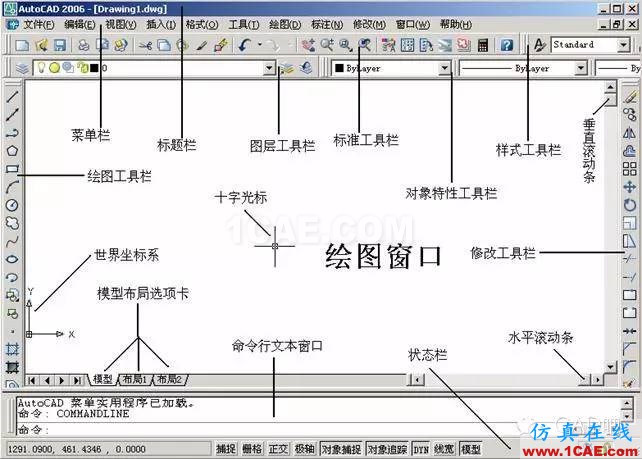Viewport: 642px width, 459px height.
Task: Open the 帮助(H) menu
Action: click(x=456, y=25)
